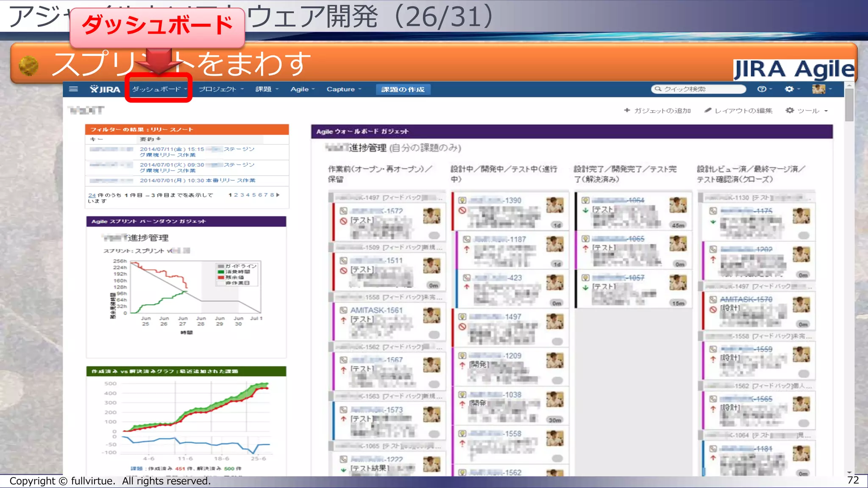Open the user profile avatar menu

pos(822,89)
